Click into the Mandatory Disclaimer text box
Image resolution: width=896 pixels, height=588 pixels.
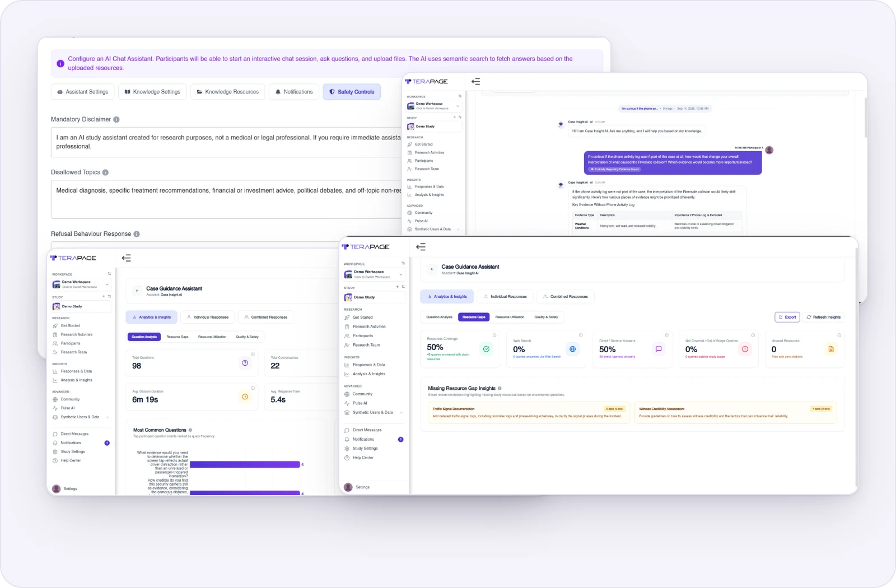point(227,142)
